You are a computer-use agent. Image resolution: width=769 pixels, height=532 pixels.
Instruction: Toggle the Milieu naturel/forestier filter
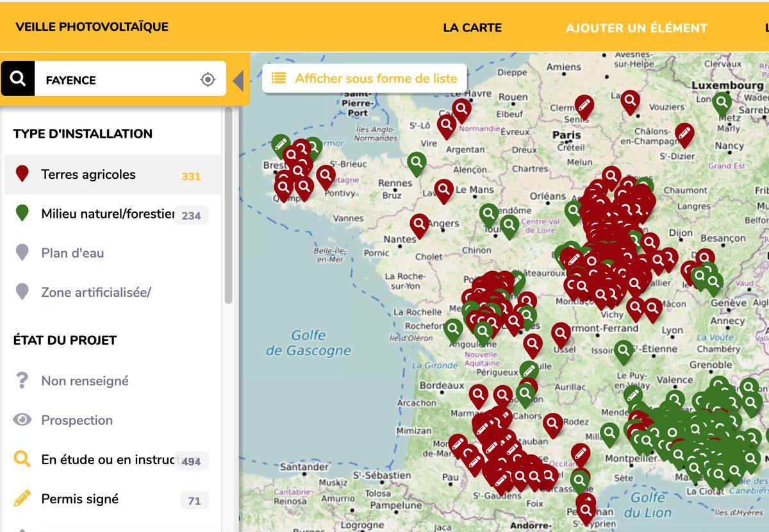(x=113, y=214)
